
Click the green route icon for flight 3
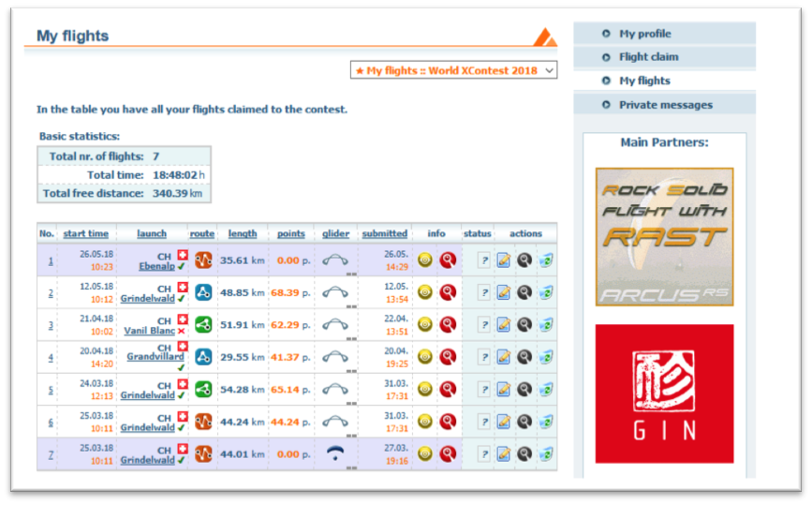[203, 325]
